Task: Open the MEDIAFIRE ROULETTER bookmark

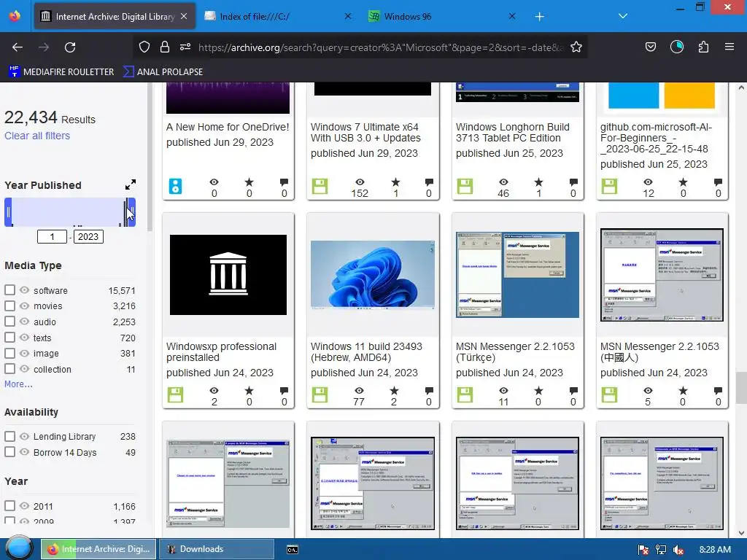Action: (x=62, y=72)
